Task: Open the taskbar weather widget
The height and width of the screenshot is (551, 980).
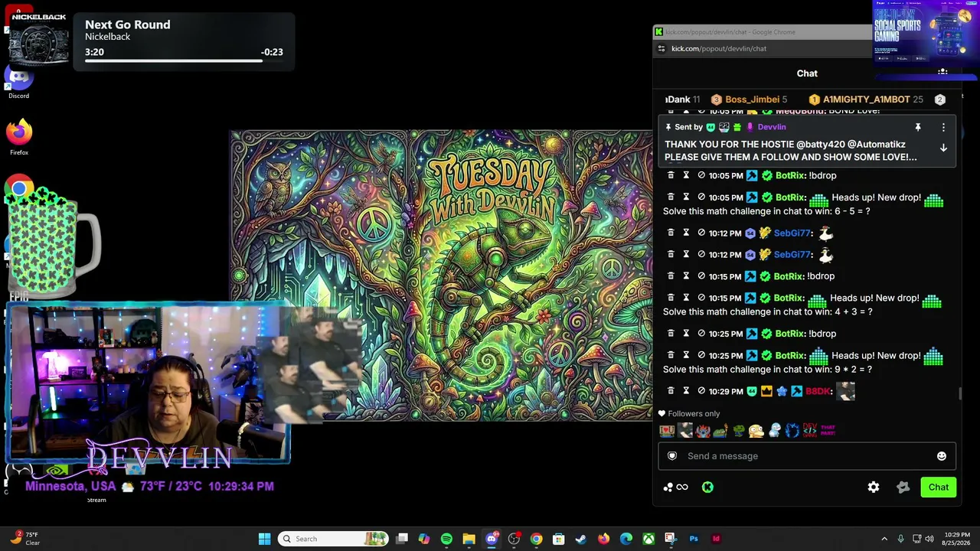Action: coord(24,539)
